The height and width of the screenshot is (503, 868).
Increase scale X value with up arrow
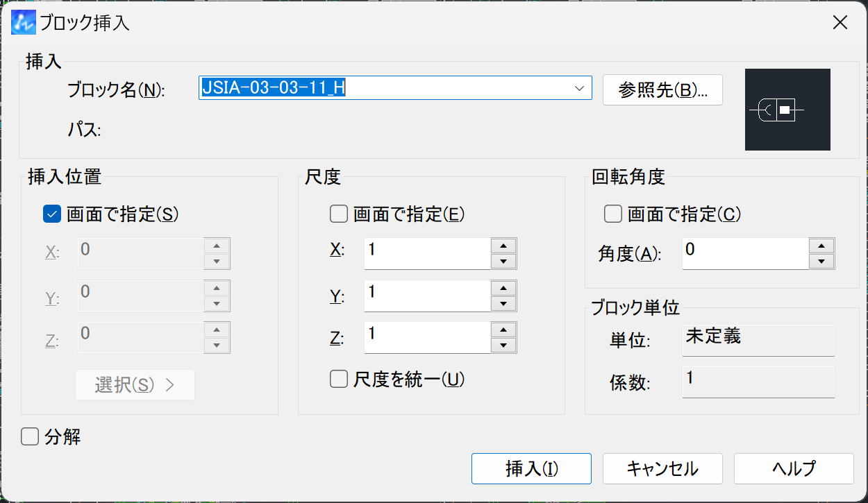coord(503,246)
